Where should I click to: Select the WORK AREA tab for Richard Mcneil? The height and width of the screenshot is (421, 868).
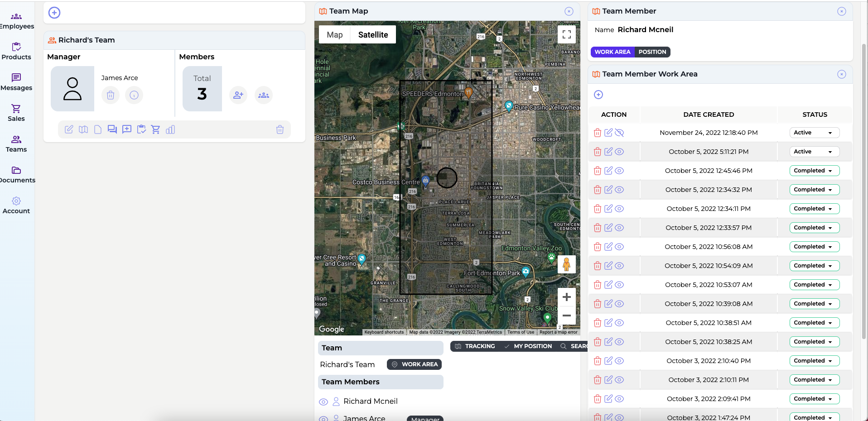pos(612,52)
